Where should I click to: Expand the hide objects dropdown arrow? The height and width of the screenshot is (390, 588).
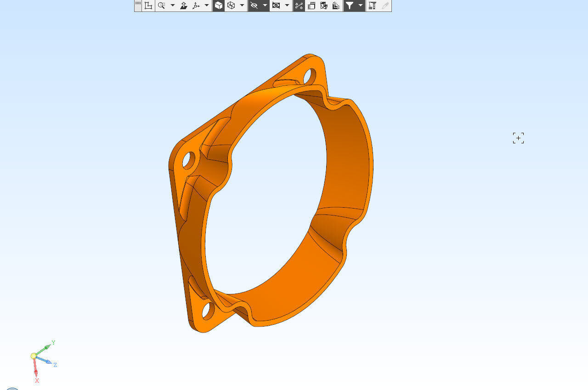point(265,6)
